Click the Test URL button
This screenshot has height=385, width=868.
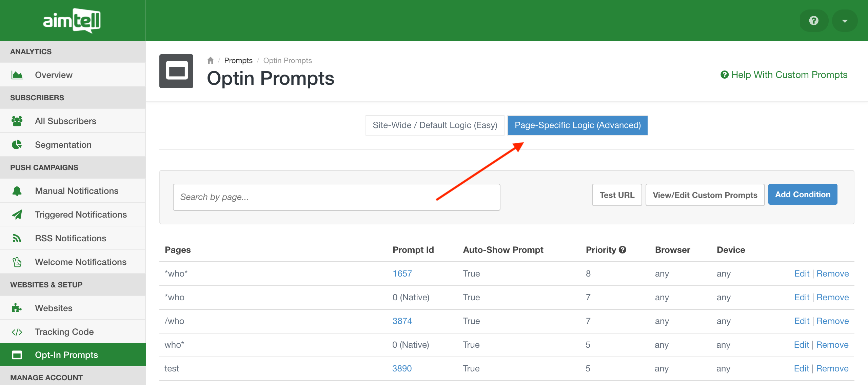(x=617, y=195)
